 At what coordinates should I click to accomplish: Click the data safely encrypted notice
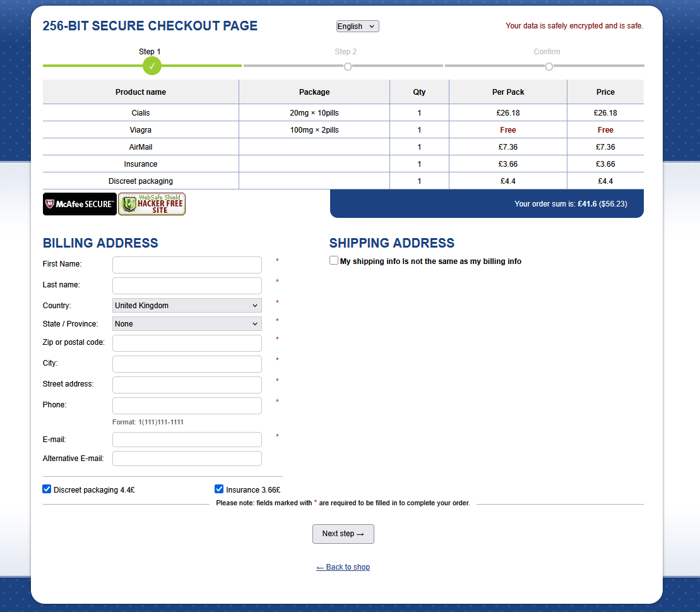574,26
